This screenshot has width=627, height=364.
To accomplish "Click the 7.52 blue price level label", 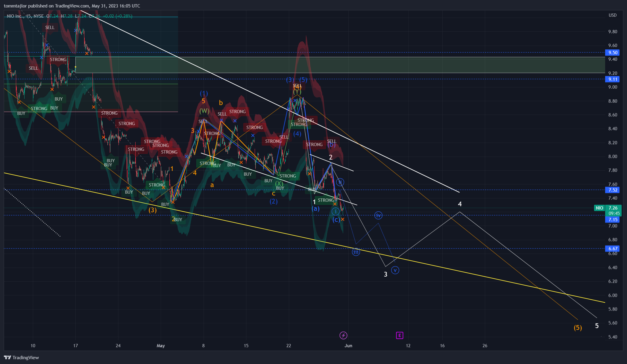I will coord(613,190).
